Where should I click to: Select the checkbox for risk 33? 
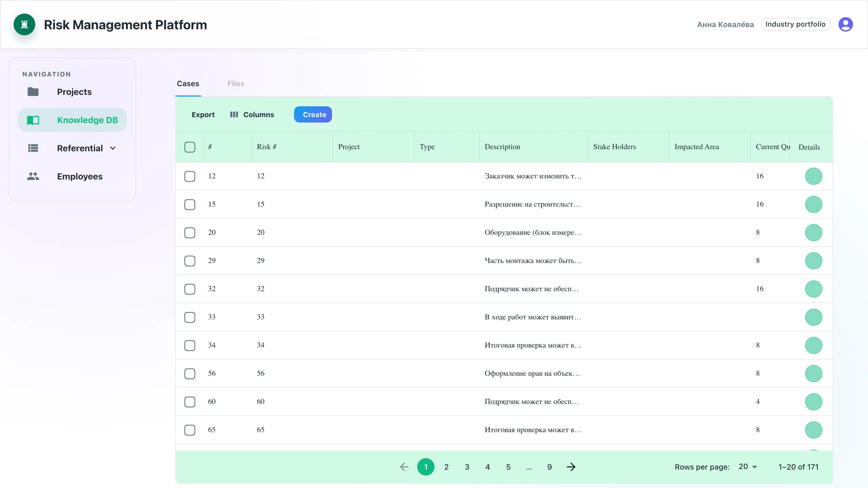tap(190, 317)
